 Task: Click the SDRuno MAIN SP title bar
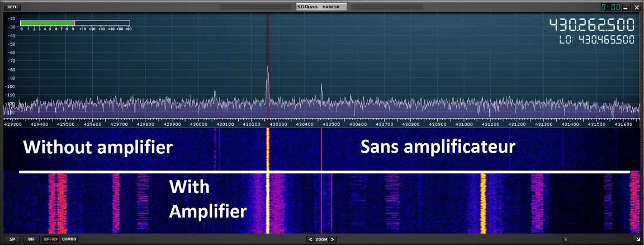coord(321,7)
